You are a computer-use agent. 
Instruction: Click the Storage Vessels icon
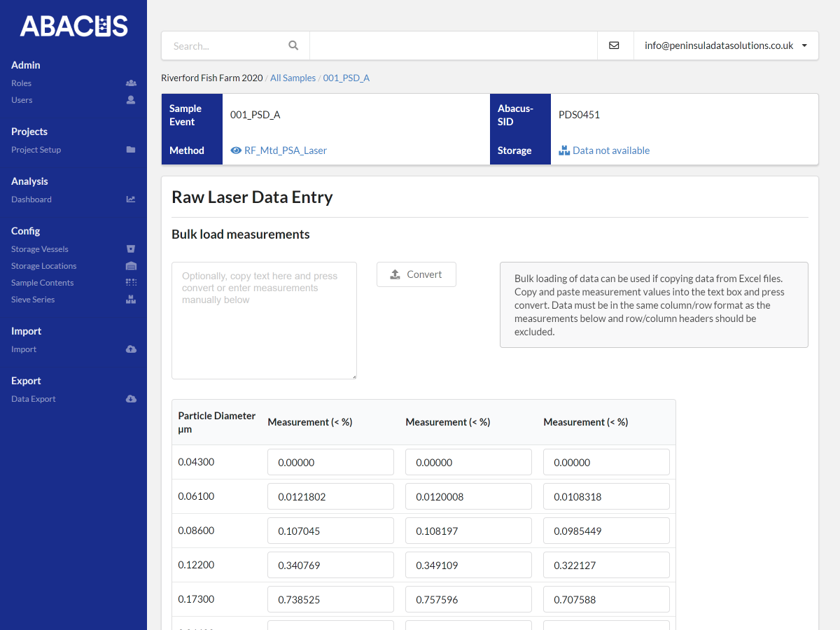pos(130,248)
